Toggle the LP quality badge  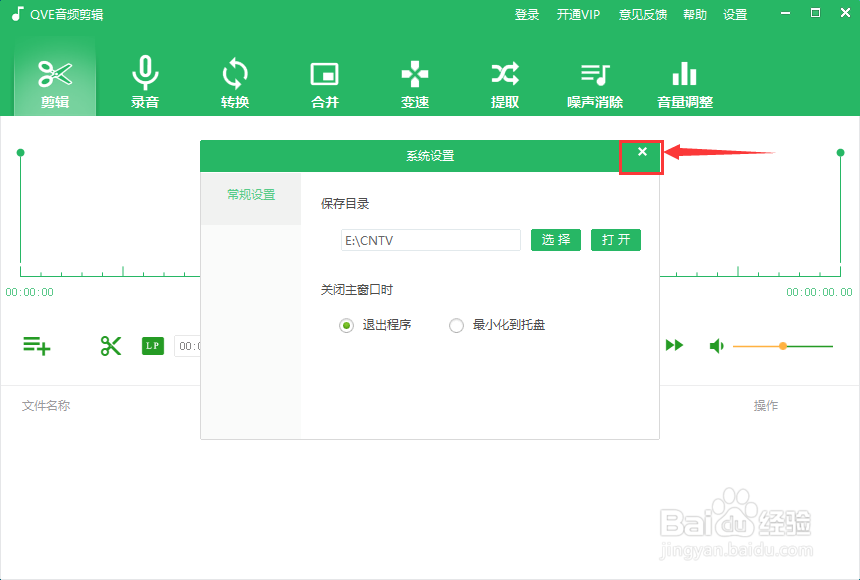(x=152, y=345)
